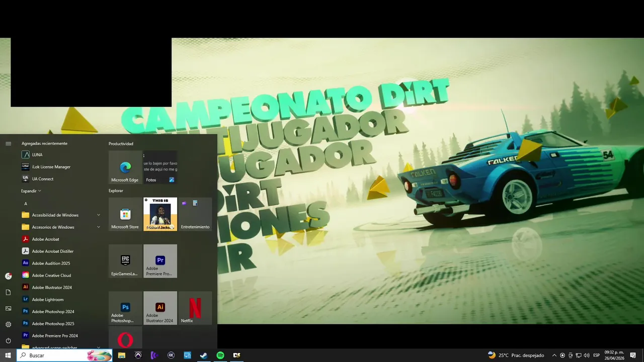The image size is (644, 362).
Task: Open the Adobe Illustrator 2024 tile
Action: 160,308
